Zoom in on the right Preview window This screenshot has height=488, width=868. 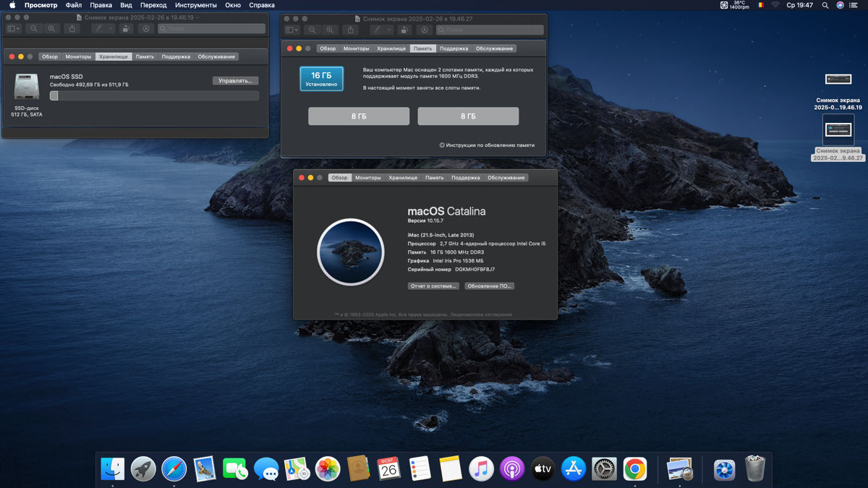coord(330,30)
